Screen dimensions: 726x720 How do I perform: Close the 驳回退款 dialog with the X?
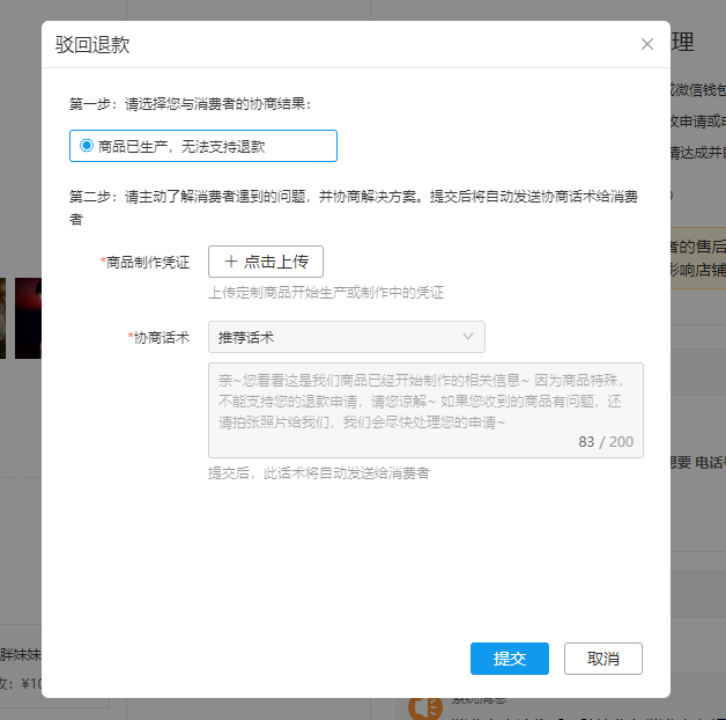(x=647, y=44)
